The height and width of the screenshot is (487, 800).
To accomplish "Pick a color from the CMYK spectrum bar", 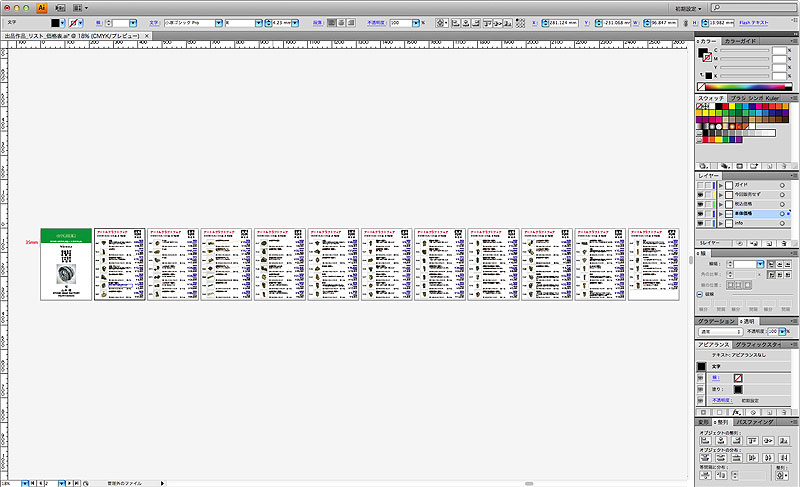I will click(748, 87).
